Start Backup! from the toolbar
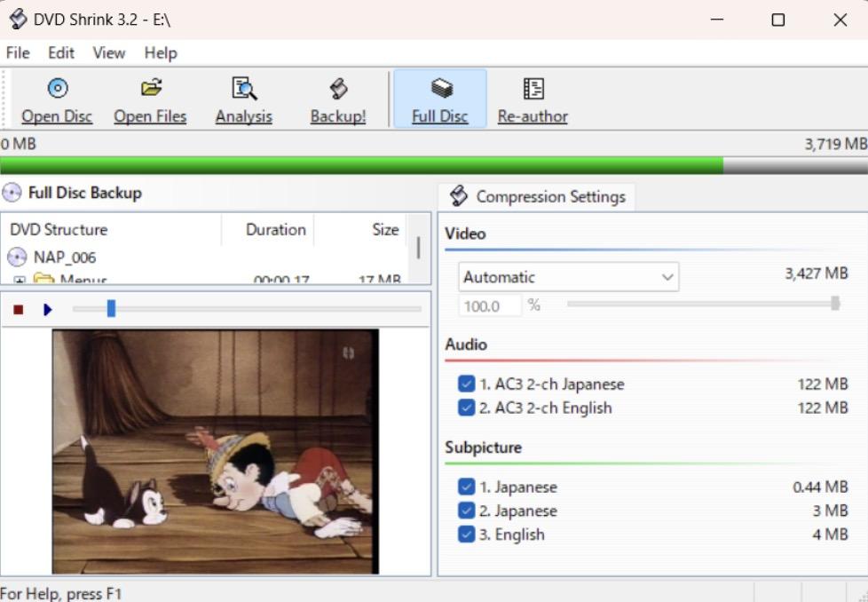 point(337,99)
